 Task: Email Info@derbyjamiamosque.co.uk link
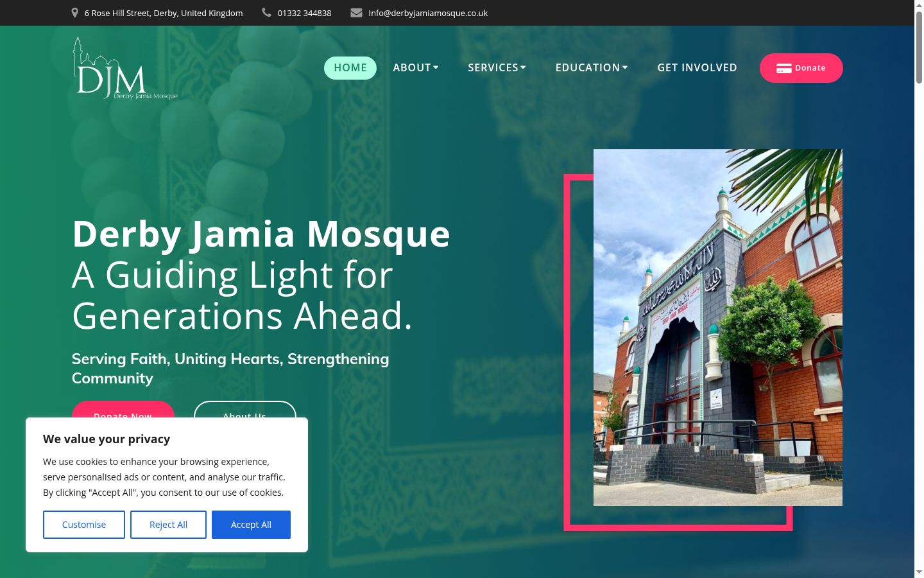(x=428, y=13)
